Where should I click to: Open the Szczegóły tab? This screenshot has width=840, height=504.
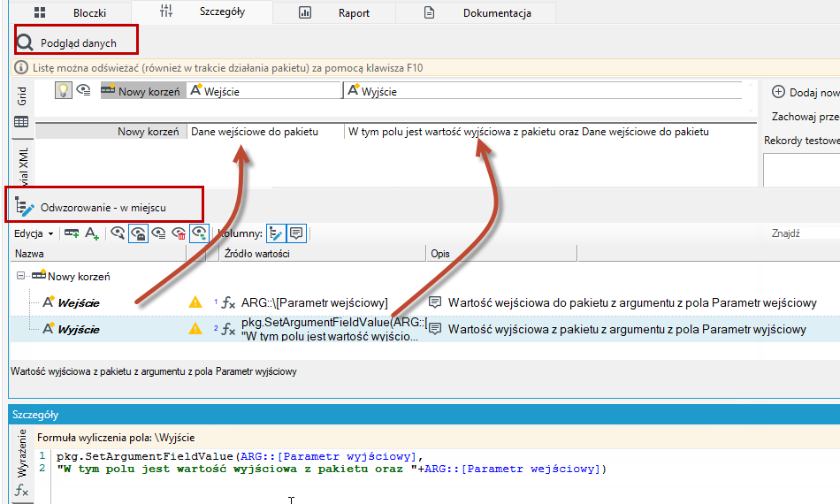(x=202, y=11)
